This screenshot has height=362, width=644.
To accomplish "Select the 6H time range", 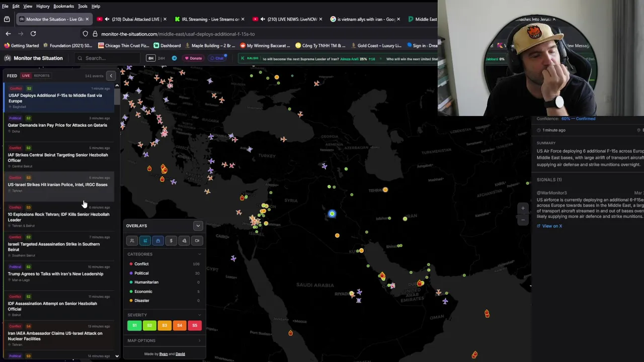I will tap(150, 58).
